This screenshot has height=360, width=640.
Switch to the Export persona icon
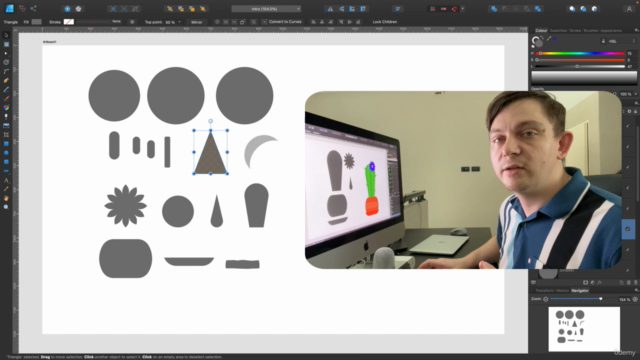[x=33, y=9]
